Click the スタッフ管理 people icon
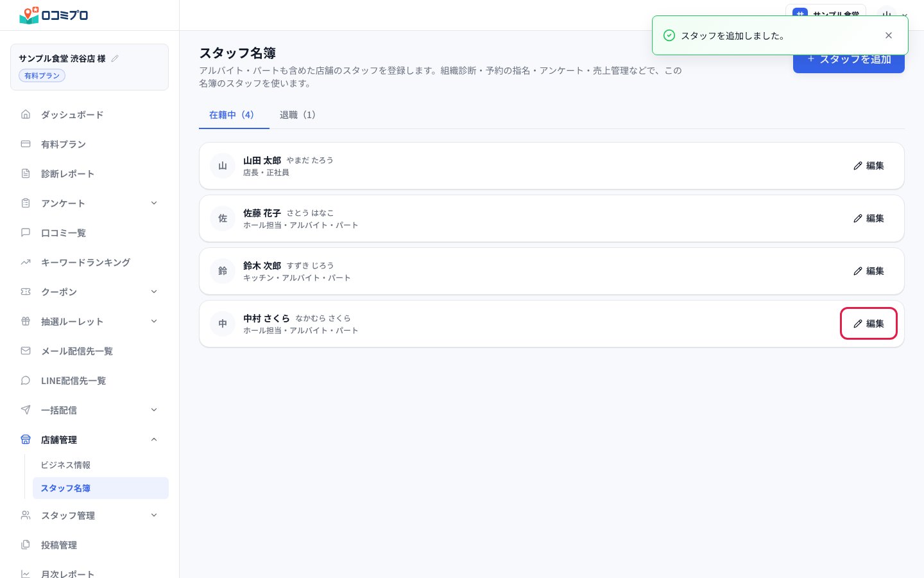924x578 pixels. (x=26, y=515)
